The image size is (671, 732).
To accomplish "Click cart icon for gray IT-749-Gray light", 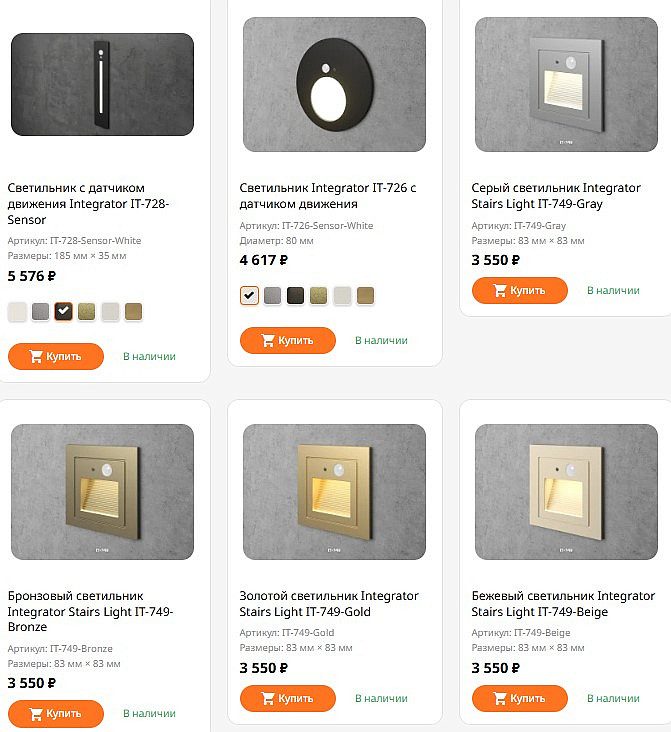I will (500, 290).
